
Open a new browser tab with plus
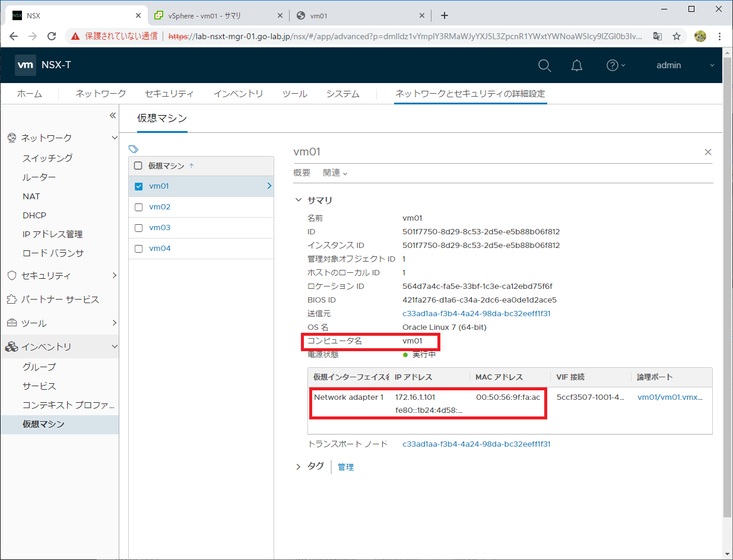tap(445, 15)
